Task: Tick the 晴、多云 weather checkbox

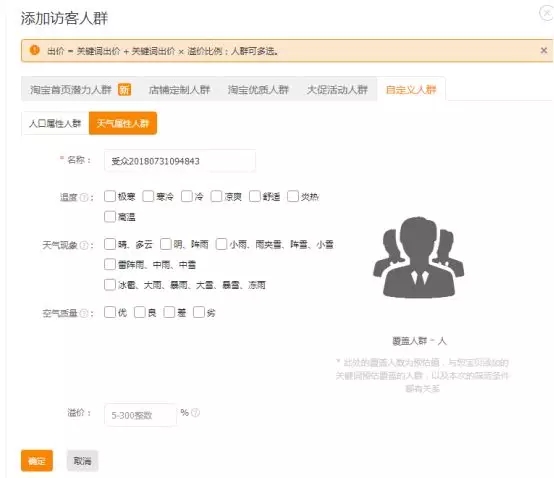Action: pyautogui.click(x=110, y=244)
